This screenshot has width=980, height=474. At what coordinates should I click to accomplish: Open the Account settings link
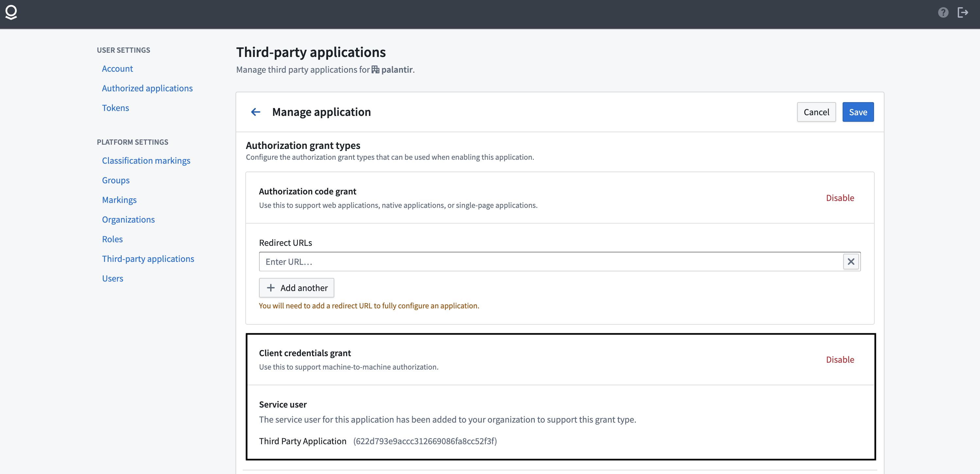pyautogui.click(x=117, y=68)
